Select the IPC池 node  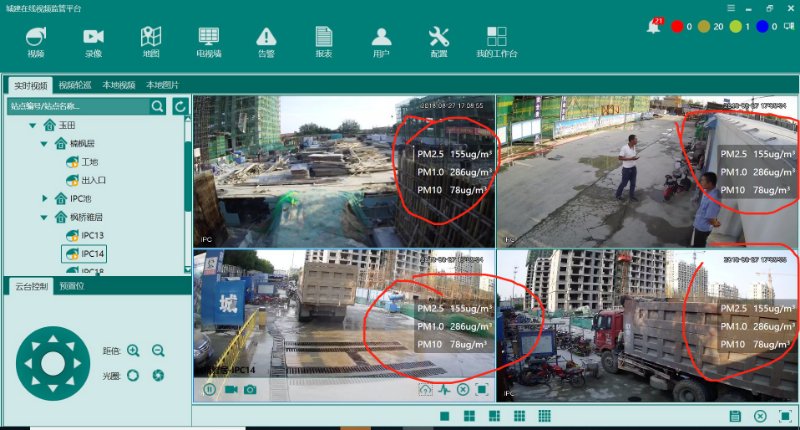pos(73,198)
